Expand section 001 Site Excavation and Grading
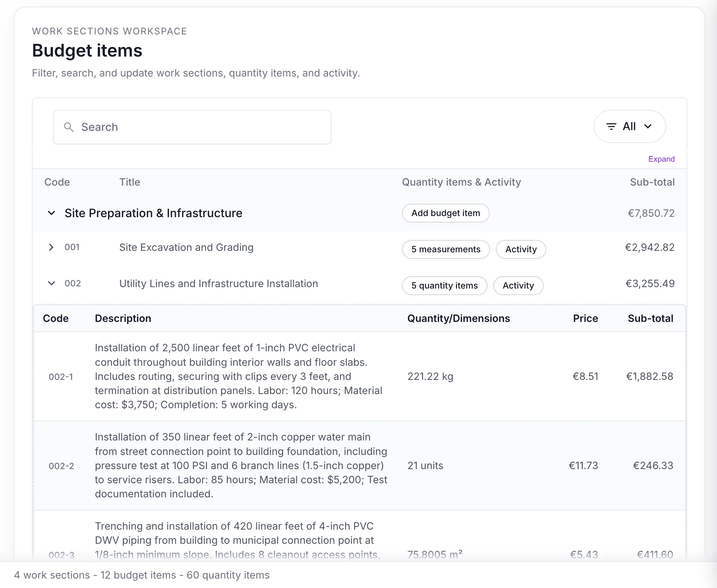The image size is (717, 588). pos(51,247)
